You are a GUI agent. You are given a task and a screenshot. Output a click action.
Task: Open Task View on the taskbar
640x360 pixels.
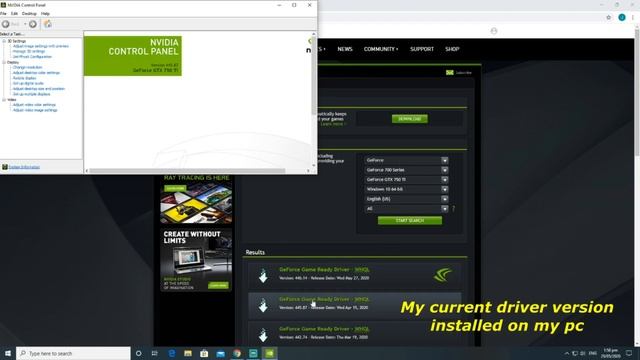point(155,353)
